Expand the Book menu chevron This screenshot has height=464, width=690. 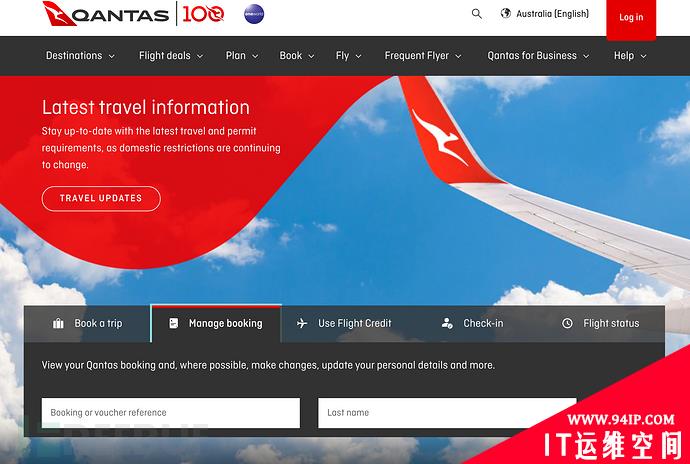point(311,56)
